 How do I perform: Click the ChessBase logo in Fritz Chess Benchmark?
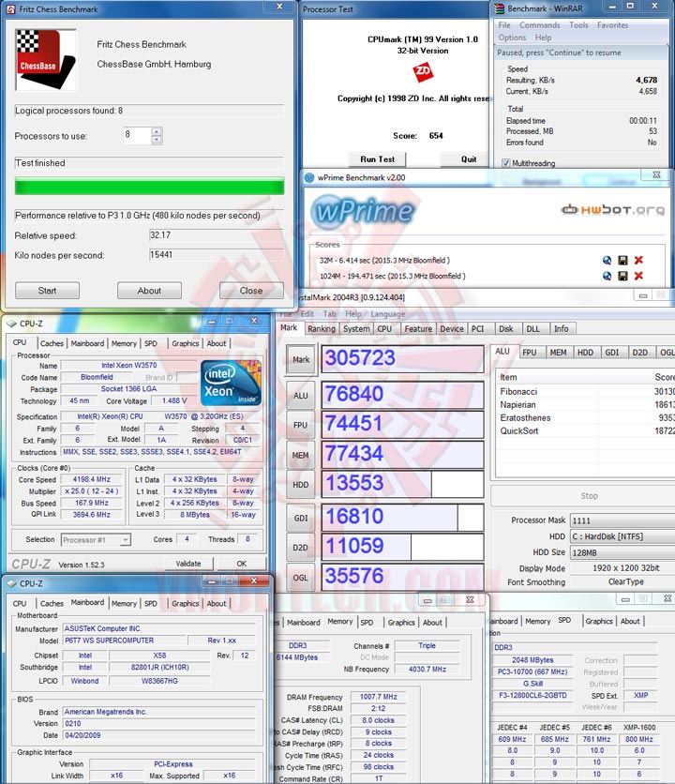click(x=46, y=60)
